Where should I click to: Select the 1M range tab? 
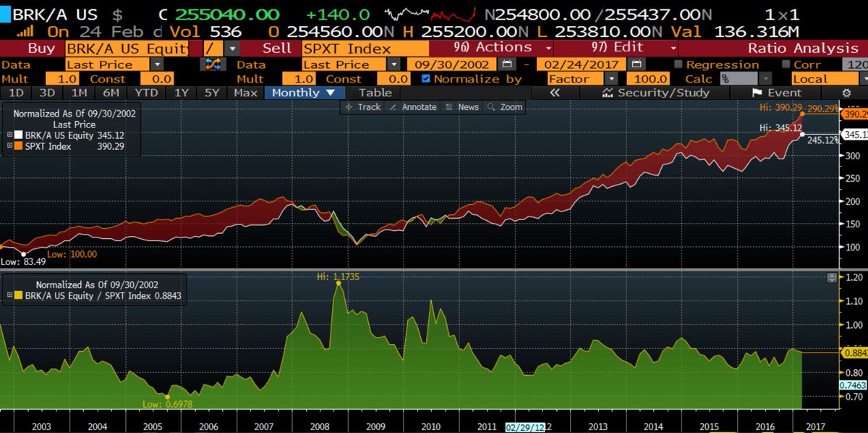80,93
